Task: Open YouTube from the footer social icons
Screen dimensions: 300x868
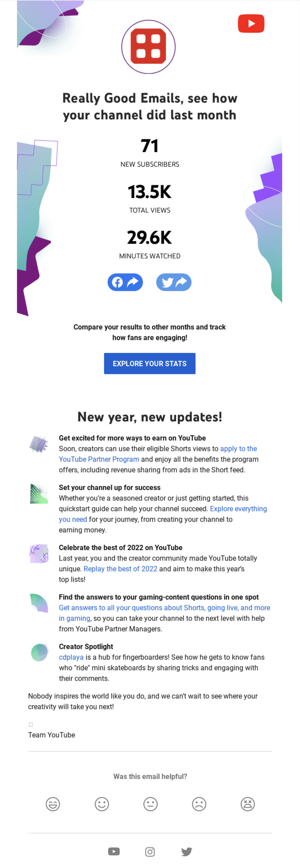Action: [114, 852]
